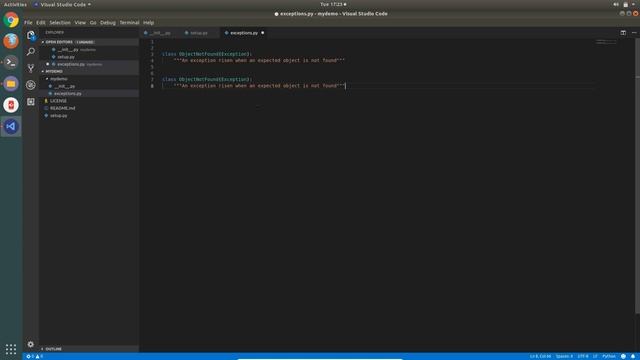This screenshot has width=640, height=360.
Task: Click the errors and warnings status indicator
Action: pyautogui.click(x=35, y=356)
